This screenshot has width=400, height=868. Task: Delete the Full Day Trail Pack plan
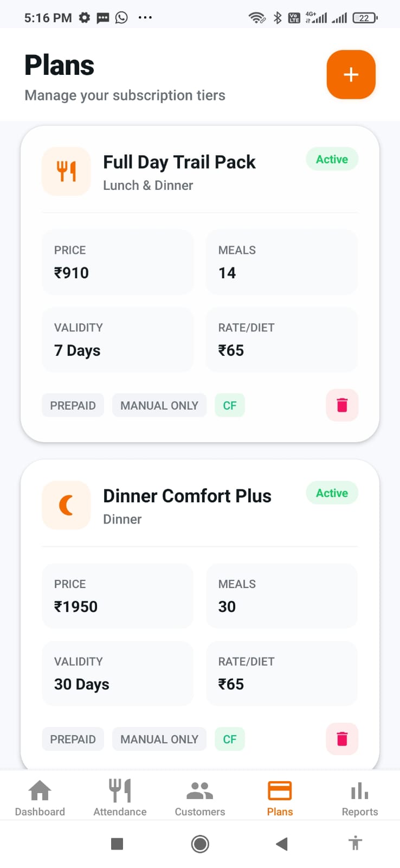(342, 405)
